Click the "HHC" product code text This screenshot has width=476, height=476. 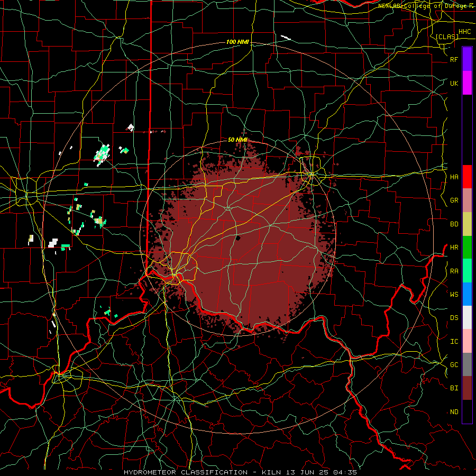[464, 32]
